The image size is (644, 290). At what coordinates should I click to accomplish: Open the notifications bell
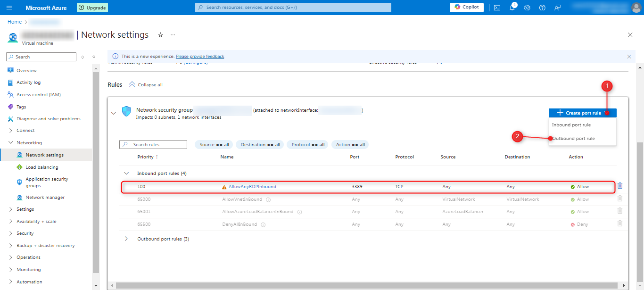click(512, 8)
